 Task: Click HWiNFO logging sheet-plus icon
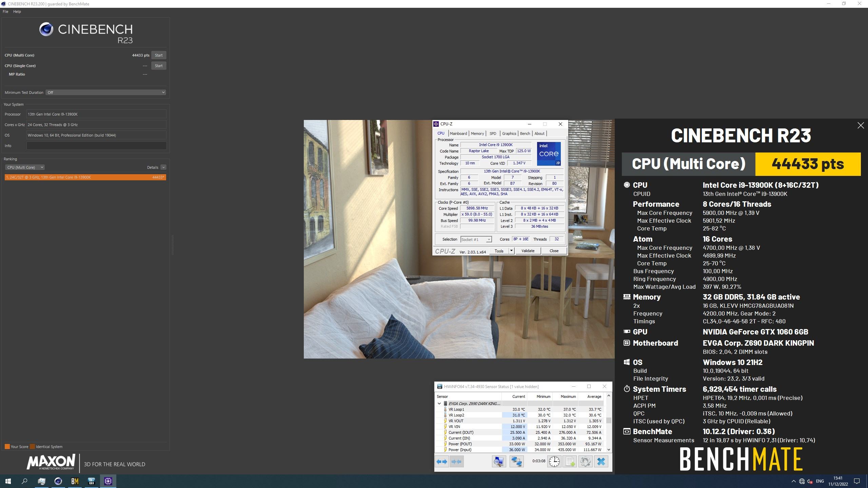point(570,462)
